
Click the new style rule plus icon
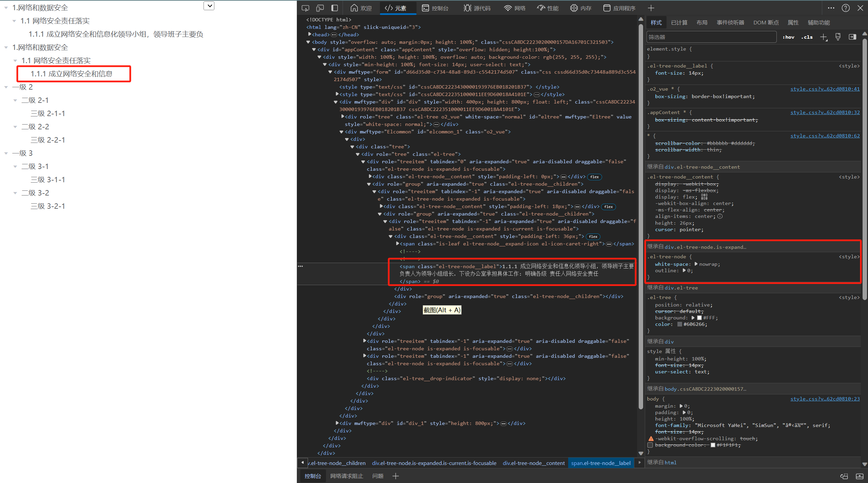click(x=824, y=37)
